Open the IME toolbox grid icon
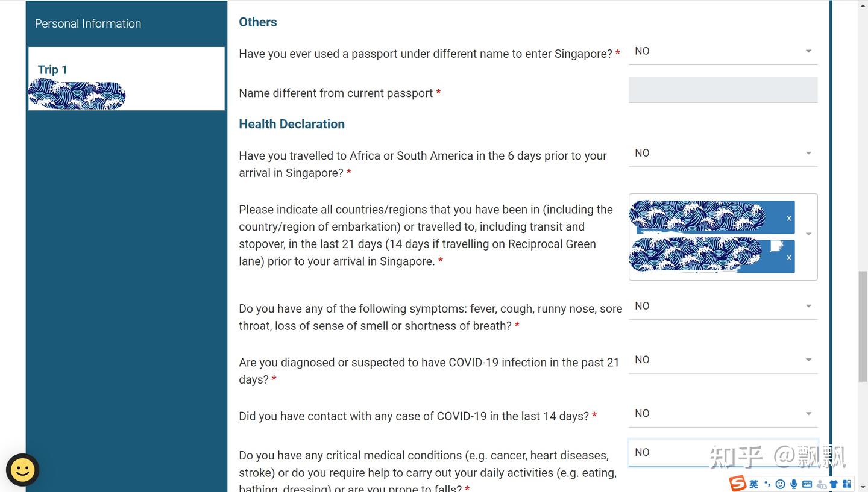 tap(848, 484)
